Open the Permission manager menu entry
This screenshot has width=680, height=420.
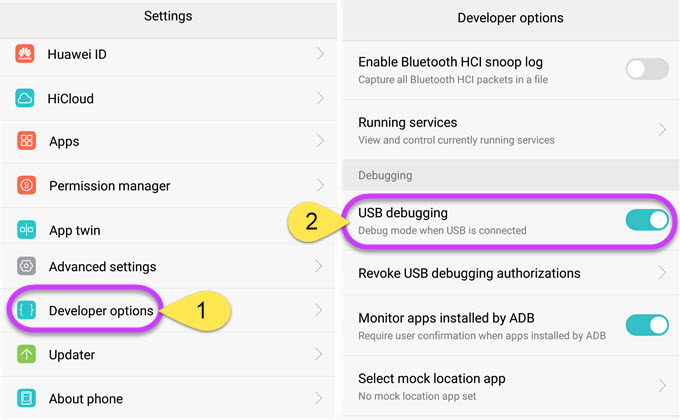[x=109, y=186]
